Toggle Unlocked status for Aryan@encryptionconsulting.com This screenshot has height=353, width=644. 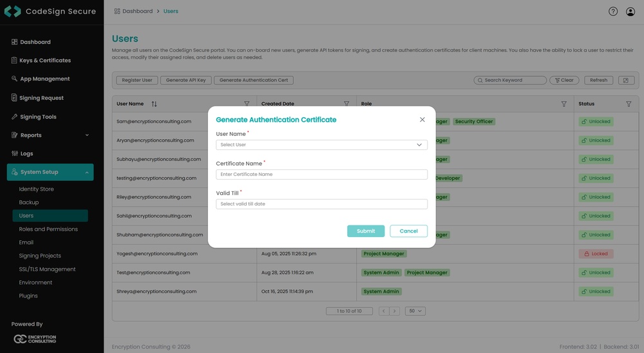596,140
